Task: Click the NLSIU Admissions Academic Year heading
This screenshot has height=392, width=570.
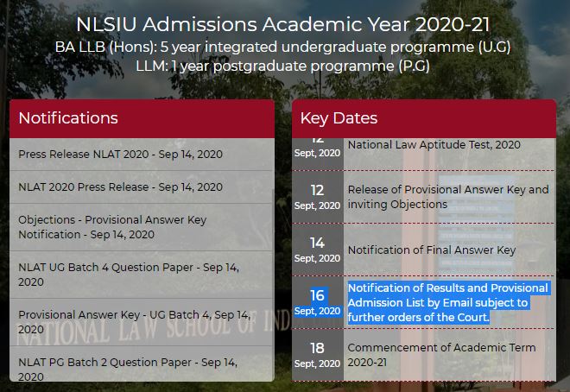Action: click(283, 23)
